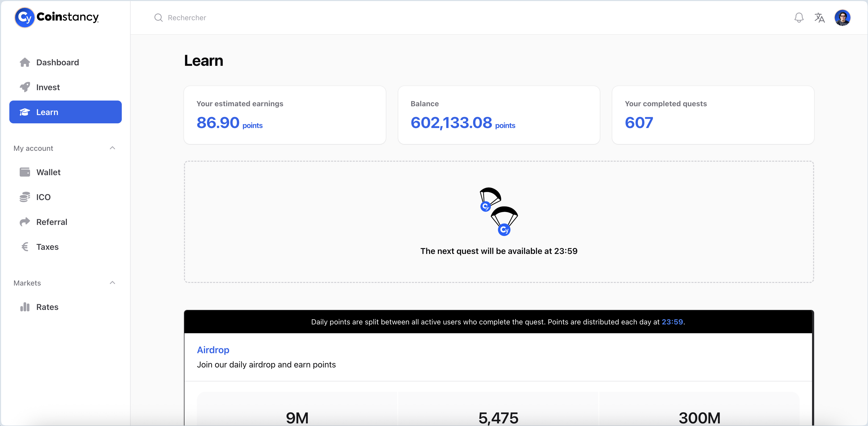Click the Airdrop heading link
The image size is (868, 426).
click(x=213, y=350)
